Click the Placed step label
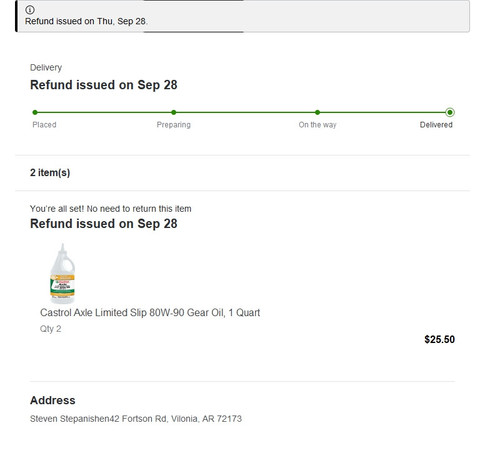Image resolution: width=500 pixels, height=466 pixels. (x=44, y=125)
